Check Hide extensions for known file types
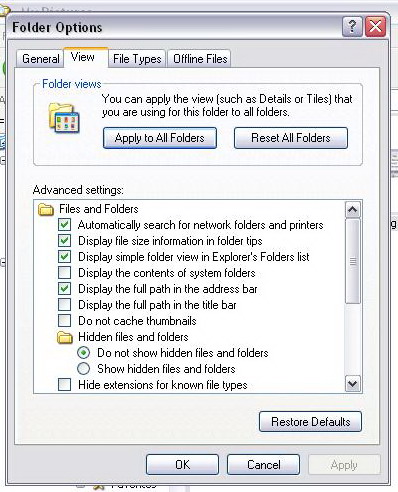This screenshot has width=398, height=492. point(64,385)
